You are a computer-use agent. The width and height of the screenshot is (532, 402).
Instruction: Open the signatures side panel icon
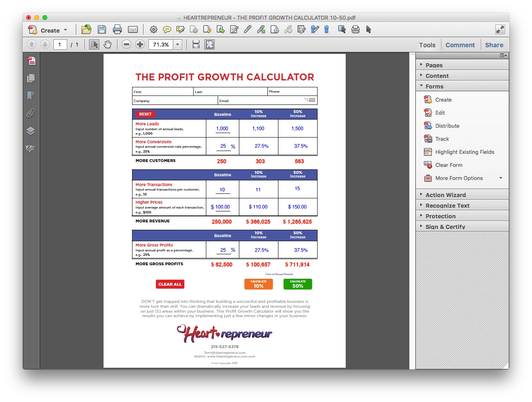pyautogui.click(x=31, y=149)
